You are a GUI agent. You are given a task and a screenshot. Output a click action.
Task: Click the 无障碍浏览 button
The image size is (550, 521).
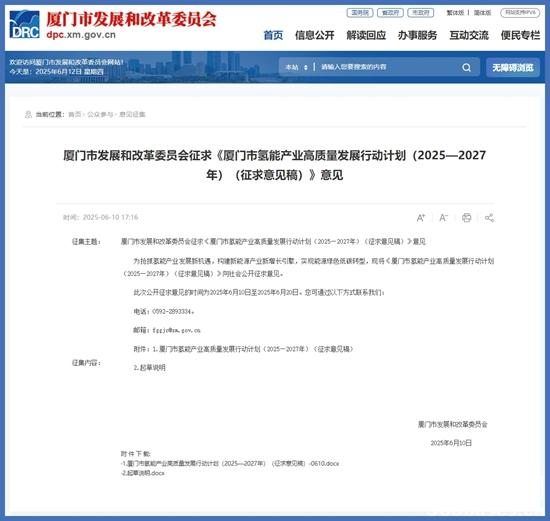[x=512, y=67]
